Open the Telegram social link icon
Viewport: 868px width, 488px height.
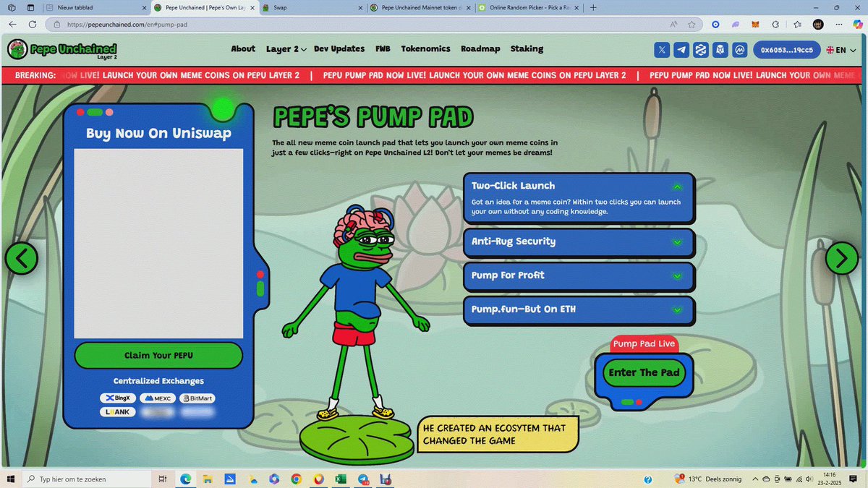(x=681, y=50)
